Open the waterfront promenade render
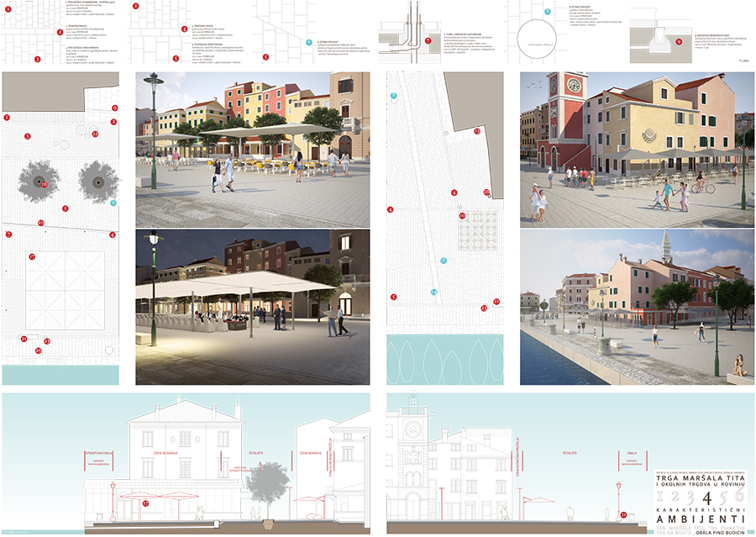Image resolution: width=756 pixels, height=537 pixels. (638, 307)
